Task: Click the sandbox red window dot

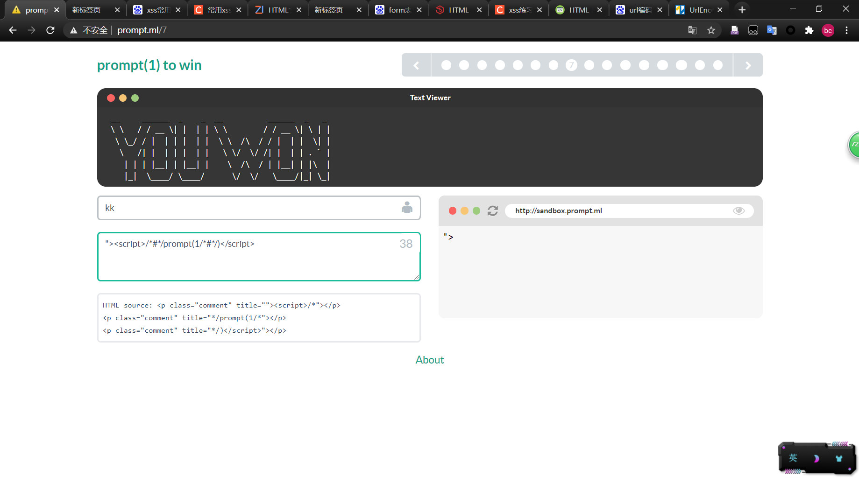Action: point(452,211)
